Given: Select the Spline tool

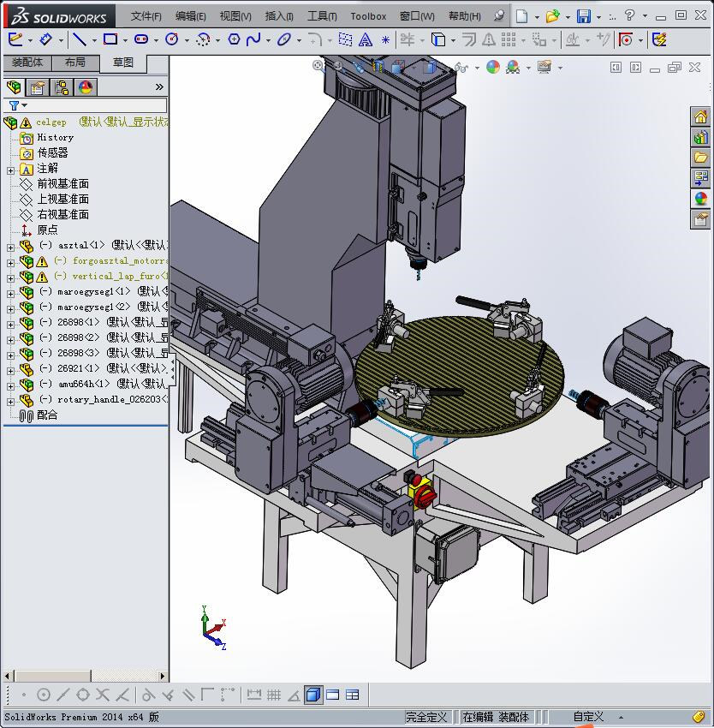Looking at the screenshot, I should [253, 39].
